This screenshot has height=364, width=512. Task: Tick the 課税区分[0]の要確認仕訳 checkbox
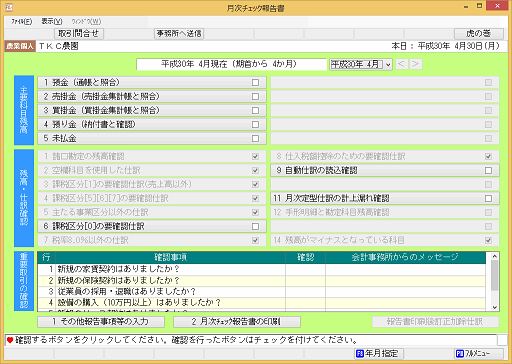pos(255,226)
